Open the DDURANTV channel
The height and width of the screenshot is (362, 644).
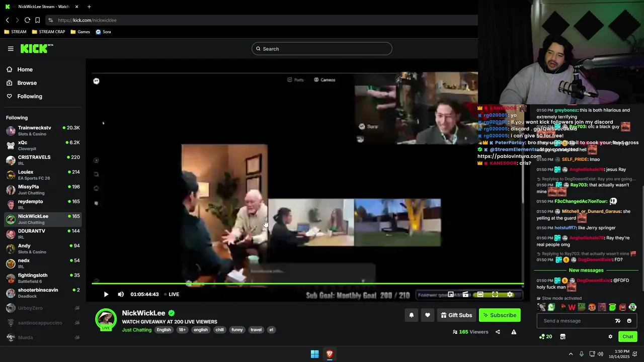coord(43,234)
